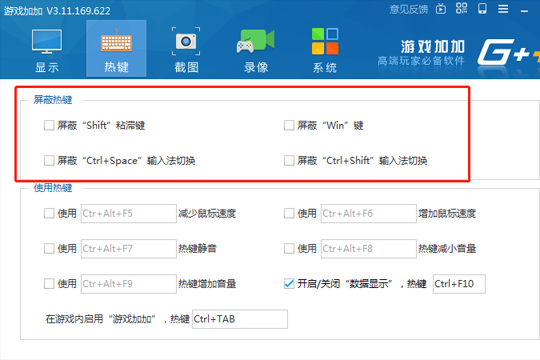Click the 意见反馈 feedback link
The height and width of the screenshot is (360, 540).
409,10
